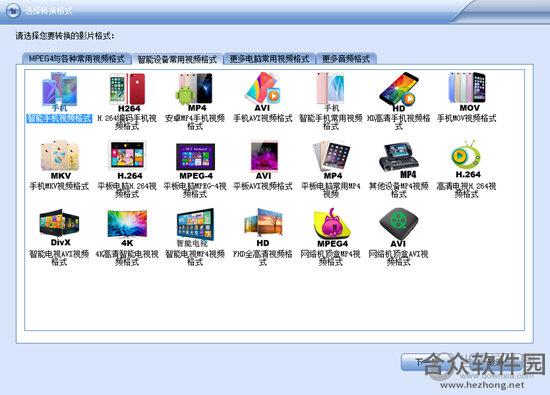
Task: Click the highlighted 智能手机视频格式 label
Action: [x=59, y=119]
